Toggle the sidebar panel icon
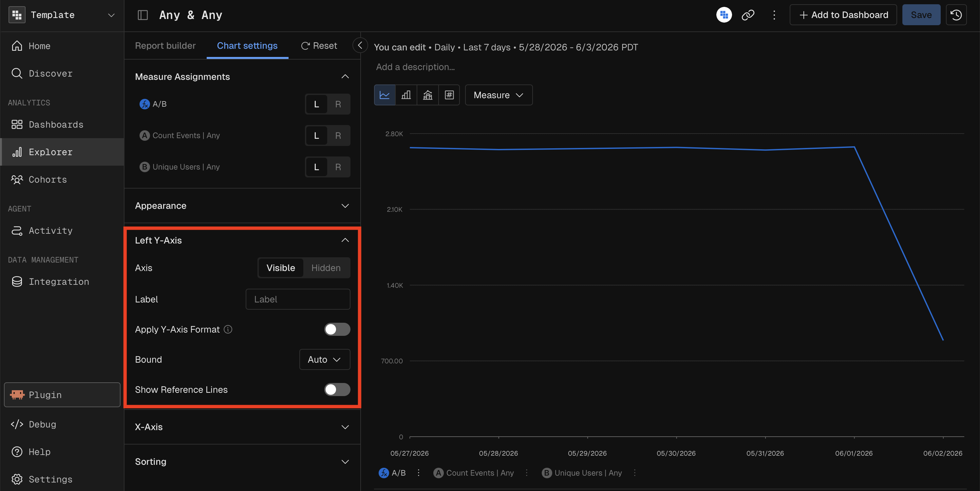Viewport: 980px width, 491px height. coord(143,15)
